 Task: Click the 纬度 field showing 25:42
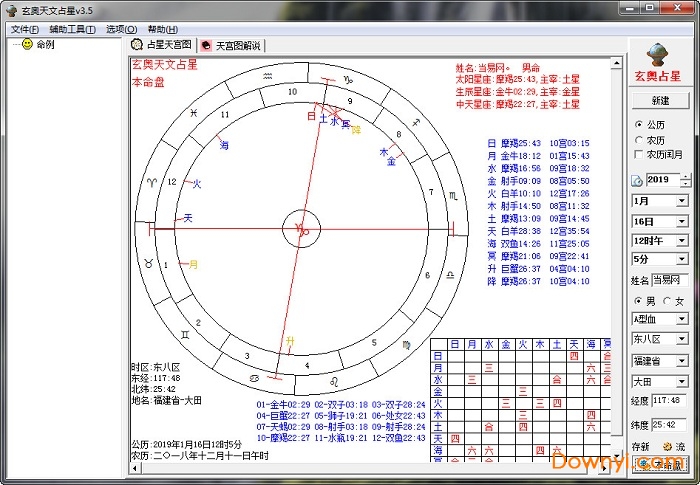coord(669,425)
